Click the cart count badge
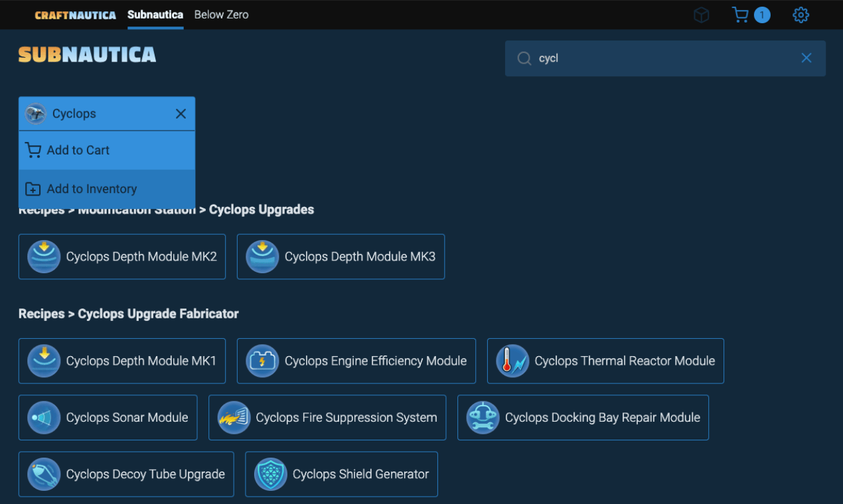Viewport: 843px width, 504px height. (762, 15)
